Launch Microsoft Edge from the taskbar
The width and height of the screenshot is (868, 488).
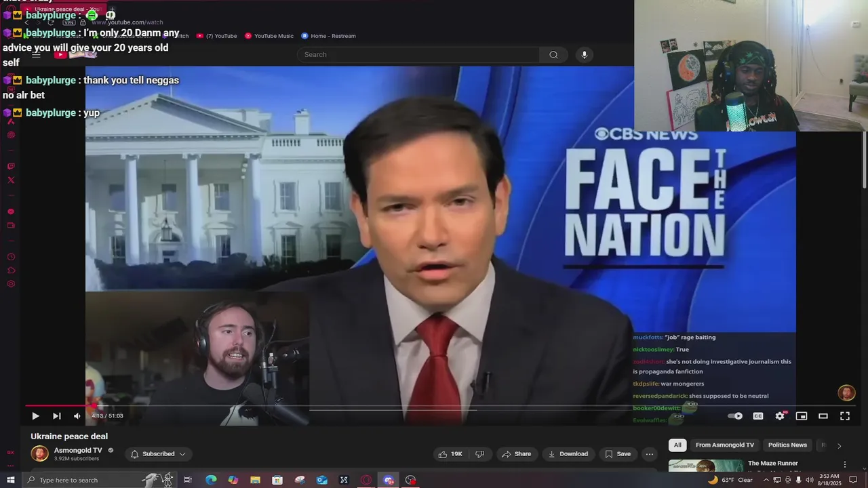click(211, 480)
